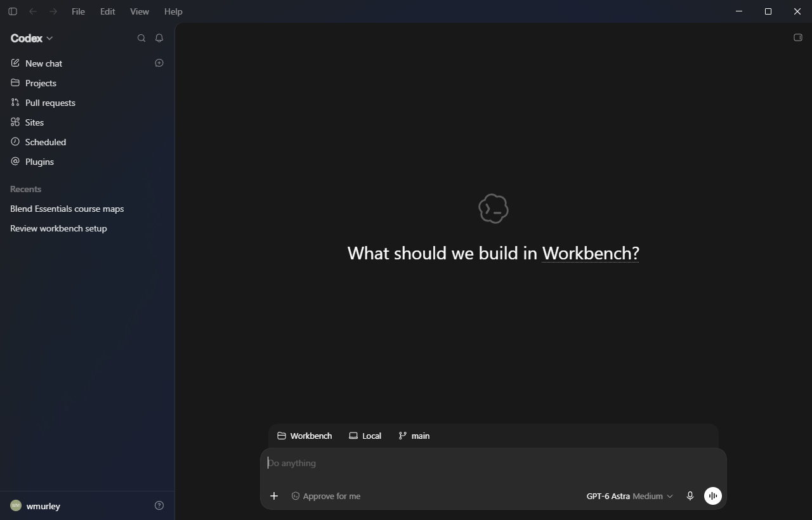Open the help question mark icon

click(159, 505)
